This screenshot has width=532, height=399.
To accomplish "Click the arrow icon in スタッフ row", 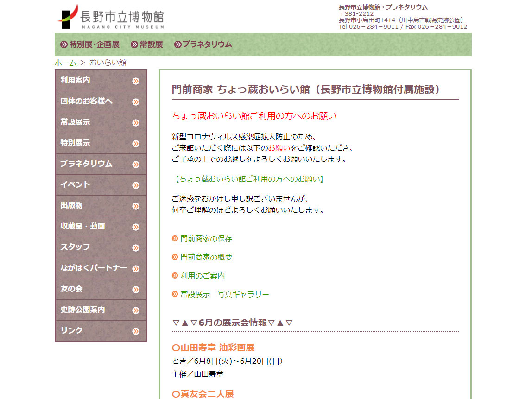I will coord(136,248).
